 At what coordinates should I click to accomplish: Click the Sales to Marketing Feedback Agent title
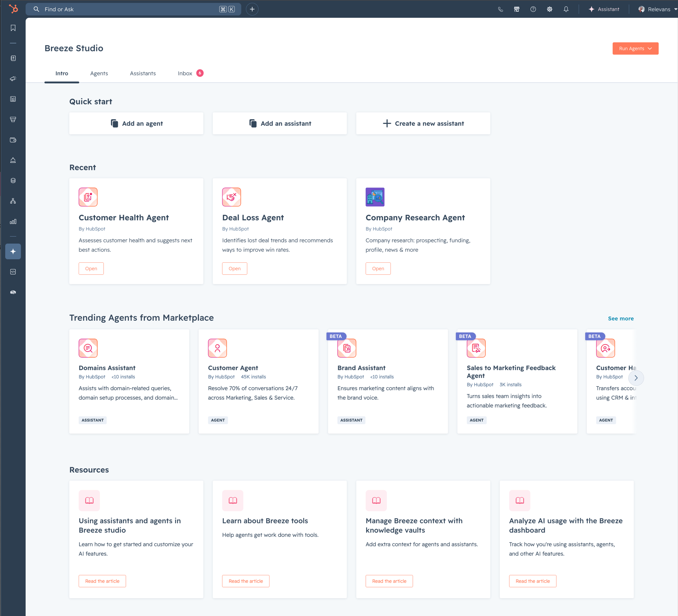click(511, 372)
